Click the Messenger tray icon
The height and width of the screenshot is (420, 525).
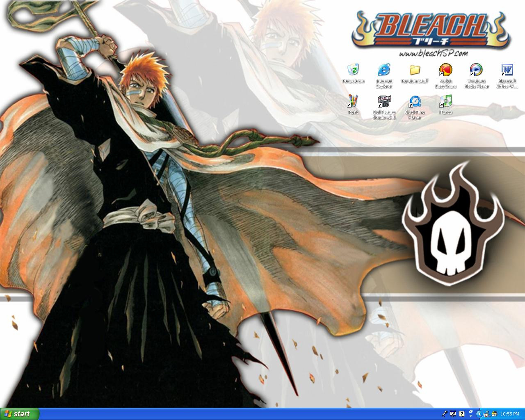(487, 414)
